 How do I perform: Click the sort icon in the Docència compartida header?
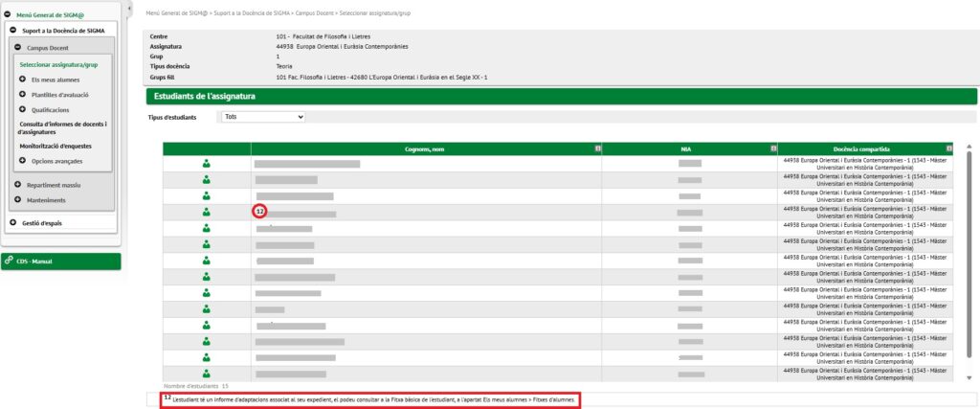(948, 148)
